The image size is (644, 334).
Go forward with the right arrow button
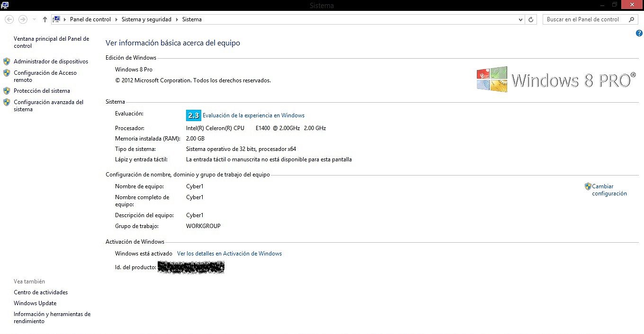tap(23, 19)
